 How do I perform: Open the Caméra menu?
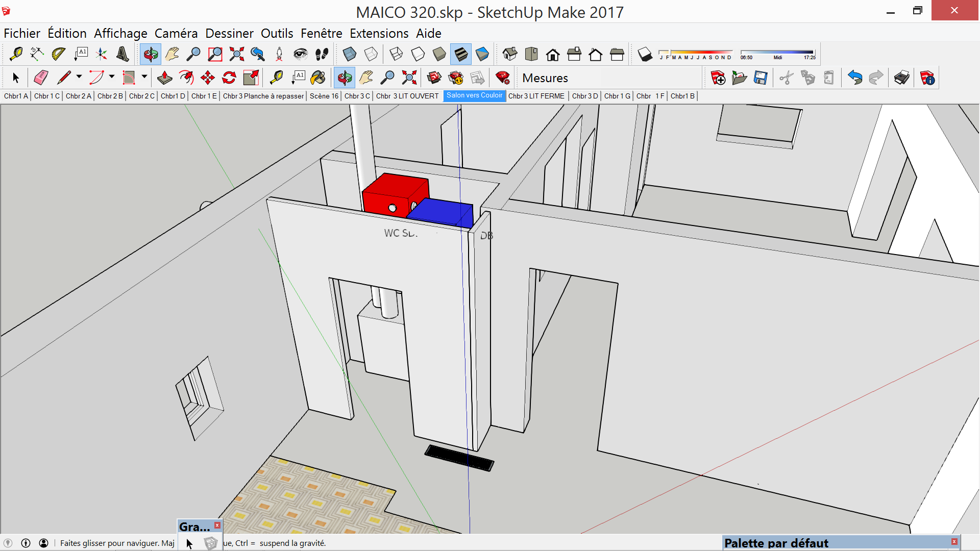coord(176,33)
